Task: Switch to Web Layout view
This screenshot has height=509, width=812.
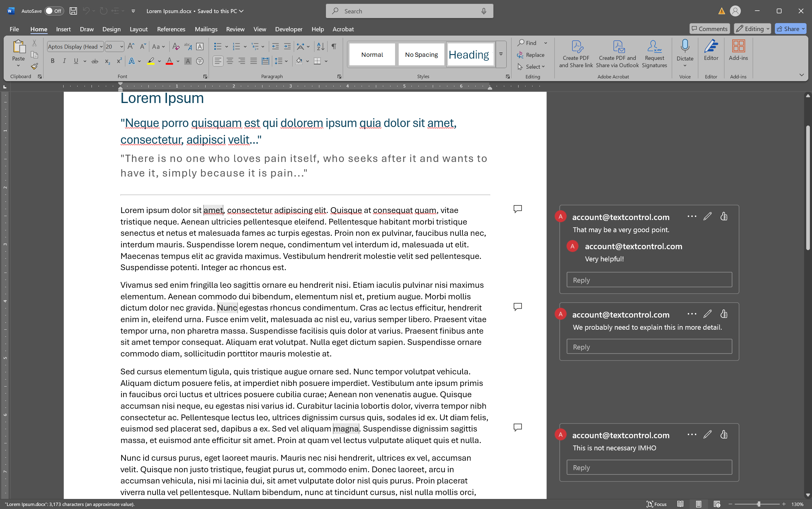Action: (x=717, y=504)
